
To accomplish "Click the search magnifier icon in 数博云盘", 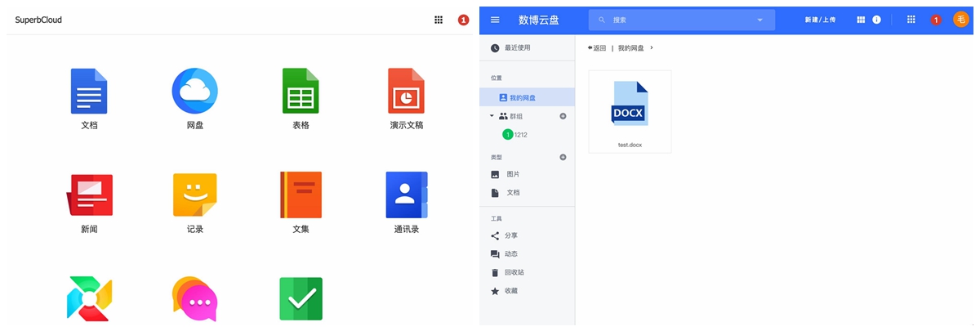I will 603,20.
